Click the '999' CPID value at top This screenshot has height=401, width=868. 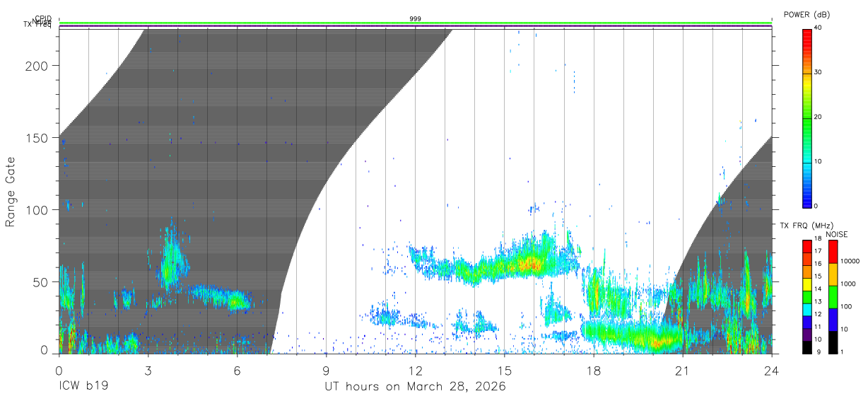[x=416, y=18]
